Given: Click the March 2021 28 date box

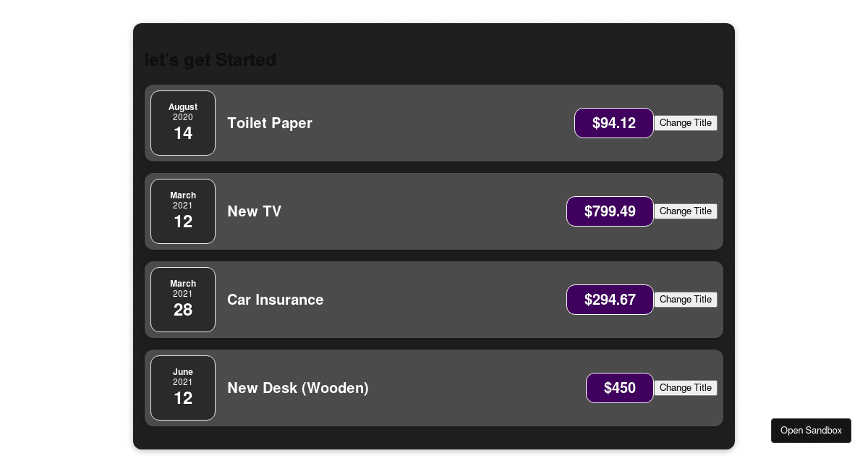Looking at the screenshot, I should coord(183,300).
